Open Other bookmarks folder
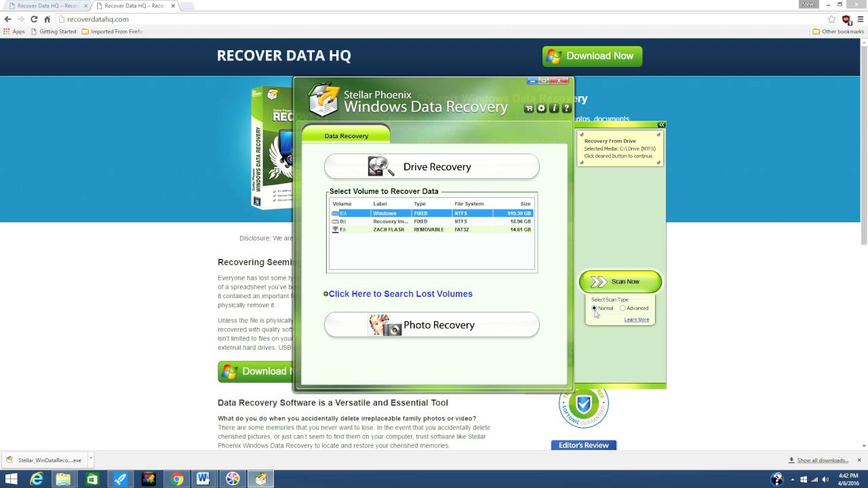This screenshot has width=868, height=488. coord(838,31)
